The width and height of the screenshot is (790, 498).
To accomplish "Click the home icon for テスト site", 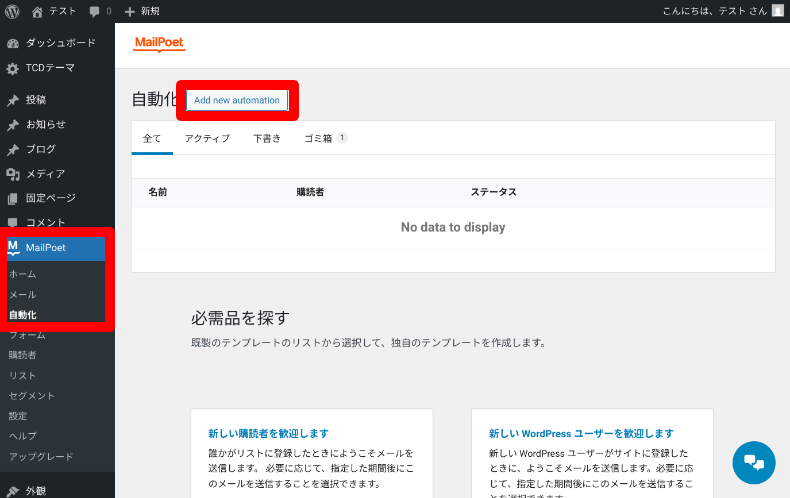I will [x=37, y=12].
